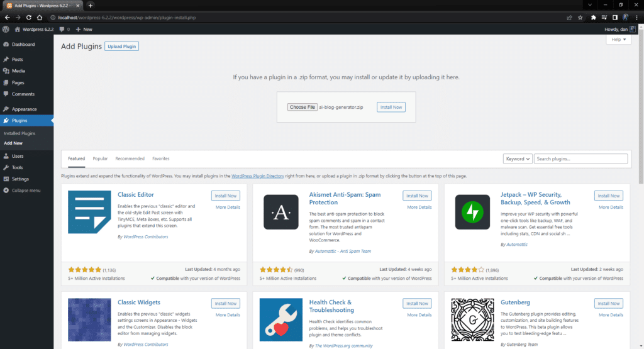Open a new browser tab
The image size is (644, 349).
91,5
